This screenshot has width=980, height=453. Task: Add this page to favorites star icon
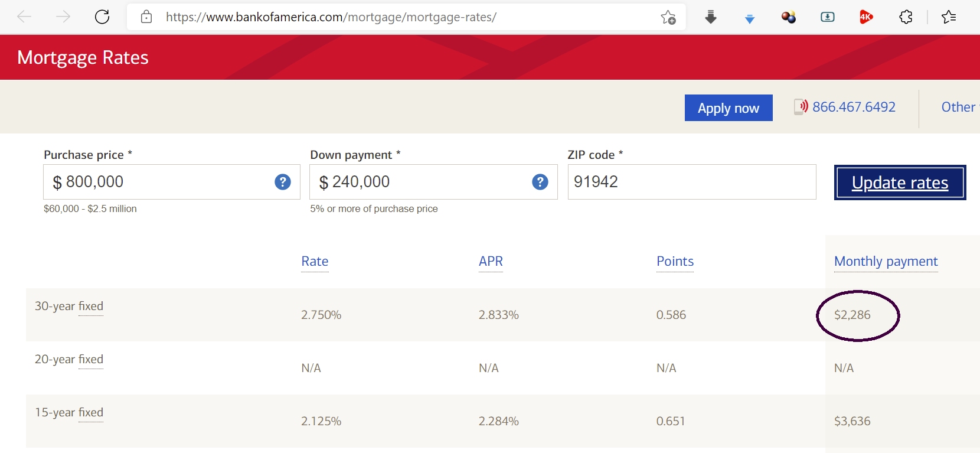tap(668, 17)
